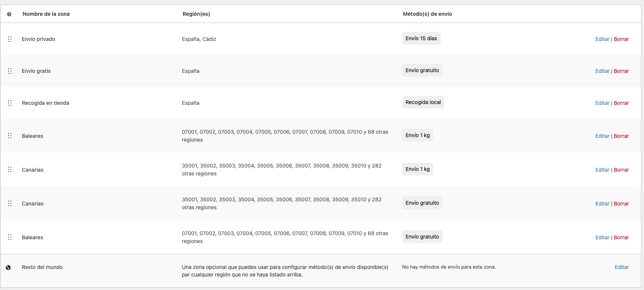Delete Baleares zone with Envío gratuito method
Screen dimensions: 644x290
point(621,237)
